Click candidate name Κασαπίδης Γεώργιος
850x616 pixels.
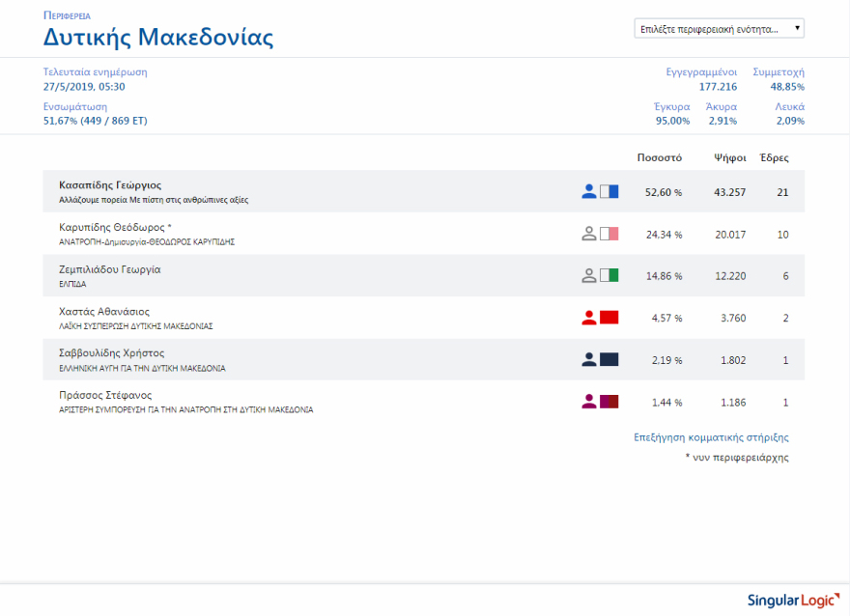110,184
